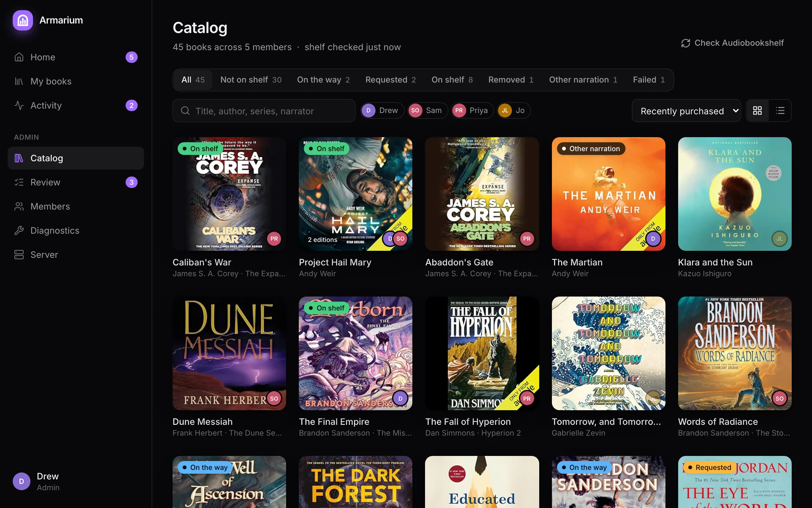Image resolution: width=812 pixels, height=508 pixels.
Task: Select the Removed tab
Action: tap(511, 80)
